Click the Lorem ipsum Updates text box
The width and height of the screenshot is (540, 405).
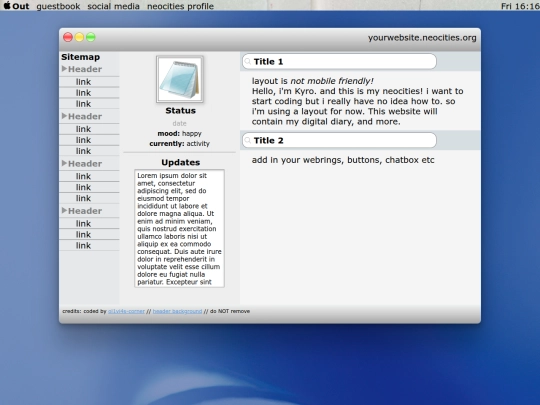point(179,228)
